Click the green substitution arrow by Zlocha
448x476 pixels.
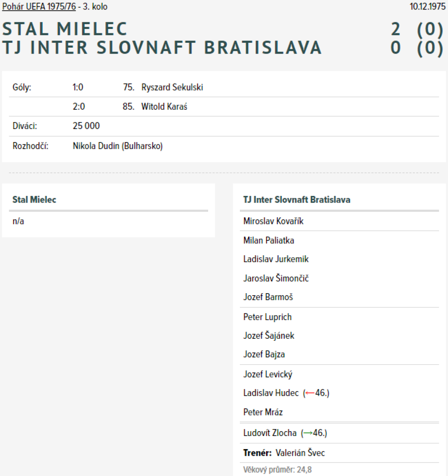(308, 433)
